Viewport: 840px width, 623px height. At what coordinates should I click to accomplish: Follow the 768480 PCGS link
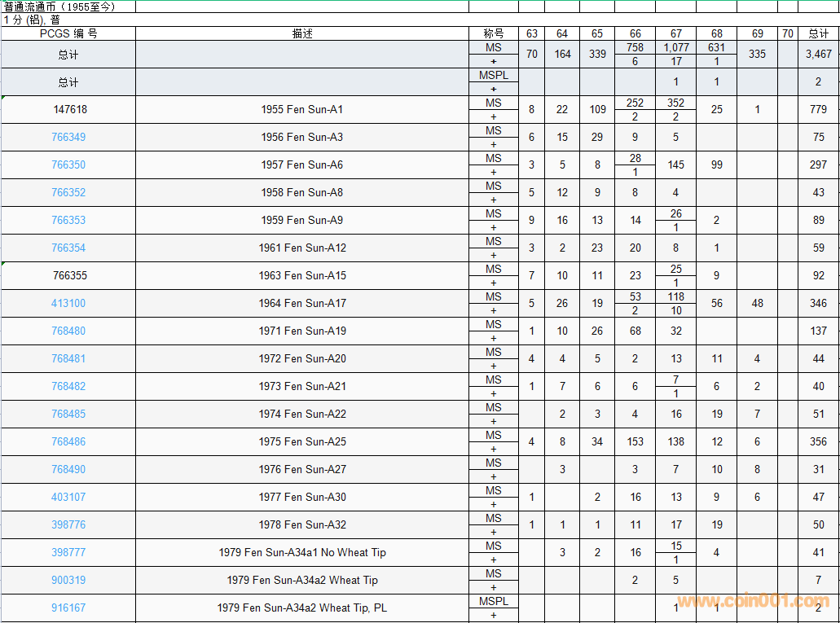coord(68,331)
